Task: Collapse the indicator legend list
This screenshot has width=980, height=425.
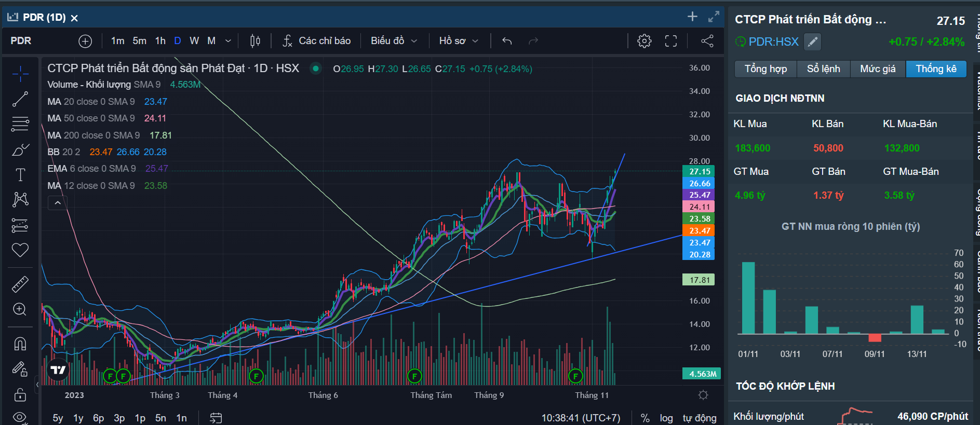Action: [x=58, y=203]
